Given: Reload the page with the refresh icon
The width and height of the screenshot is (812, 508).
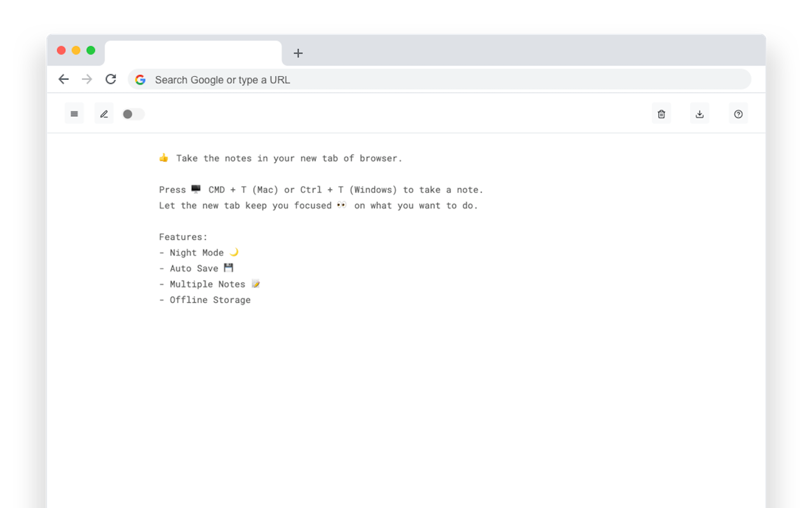Looking at the screenshot, I should tap(111, 79).
